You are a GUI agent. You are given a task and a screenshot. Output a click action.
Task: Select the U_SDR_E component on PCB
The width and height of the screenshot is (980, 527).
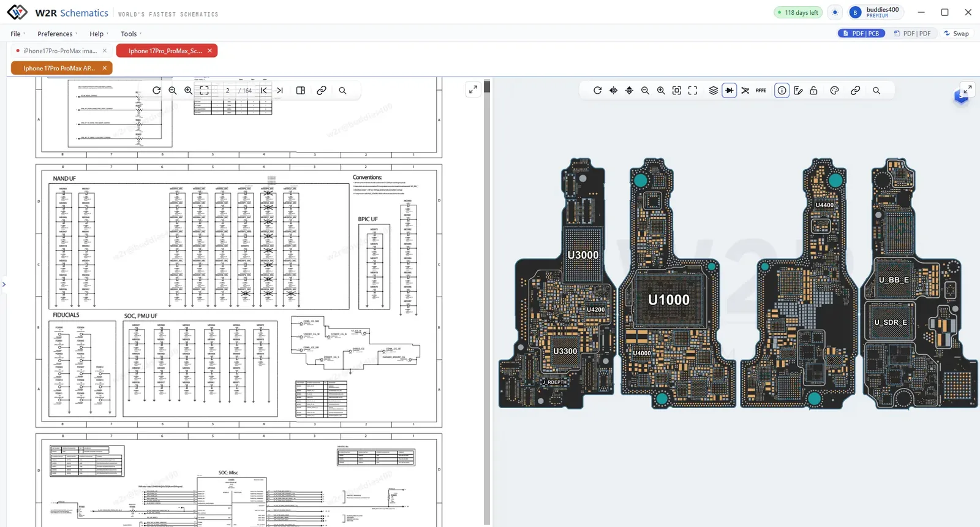(x=891, y=322)
